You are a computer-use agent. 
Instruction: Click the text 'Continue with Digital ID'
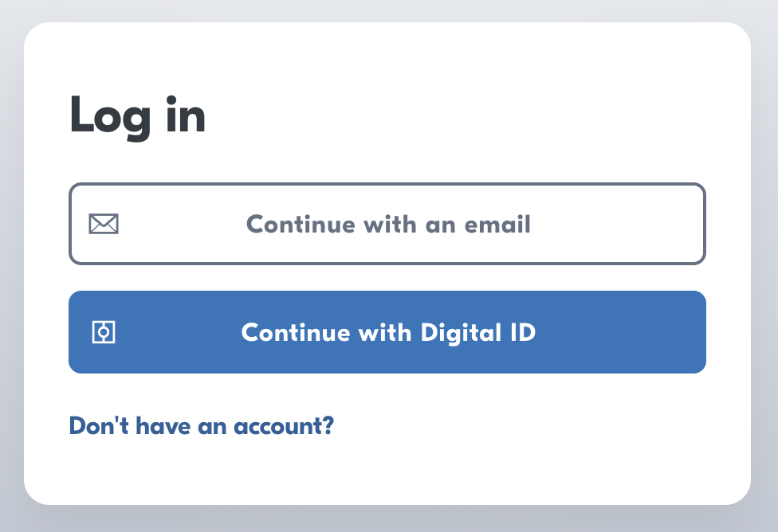click(x=387, y=332)
